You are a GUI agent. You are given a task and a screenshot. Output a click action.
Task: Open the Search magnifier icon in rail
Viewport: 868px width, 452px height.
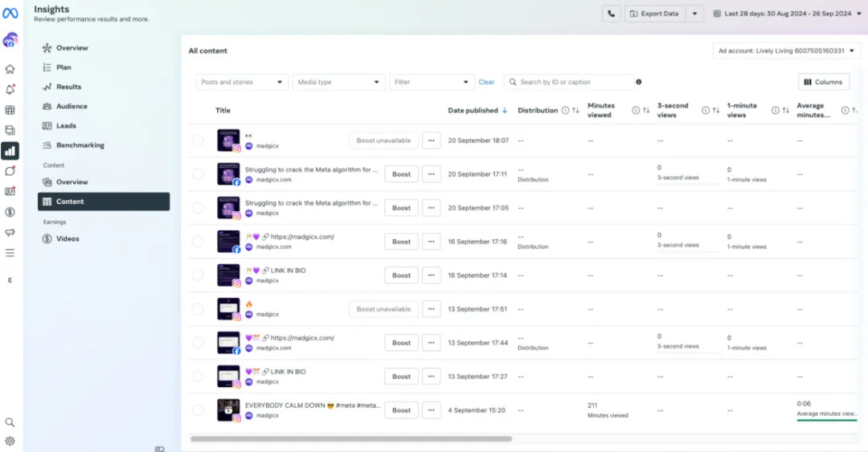[10, 422]
